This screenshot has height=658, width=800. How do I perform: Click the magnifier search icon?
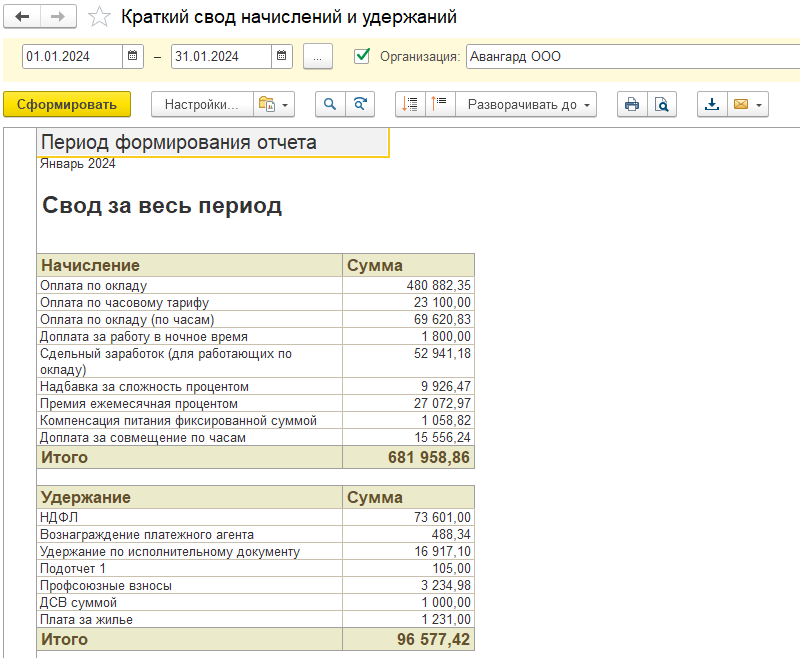(x=330, y=105)
